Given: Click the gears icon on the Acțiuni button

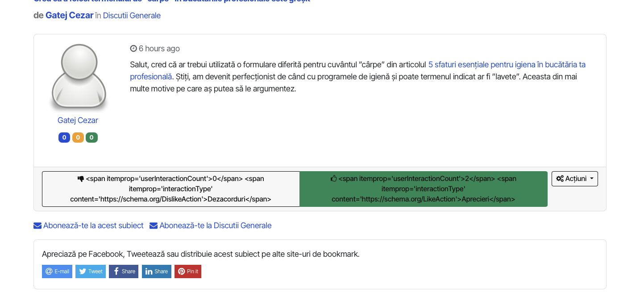Looking at the screenshot, I should [560, 179].
